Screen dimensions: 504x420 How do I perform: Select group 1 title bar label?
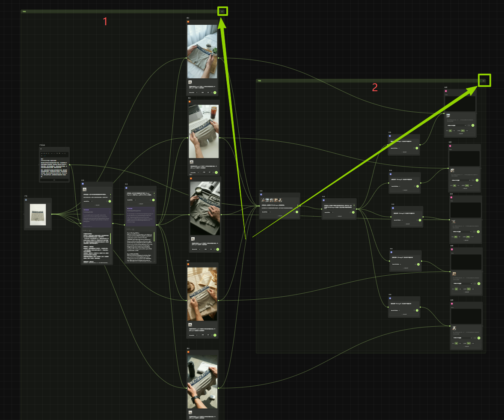coord(24,12)
